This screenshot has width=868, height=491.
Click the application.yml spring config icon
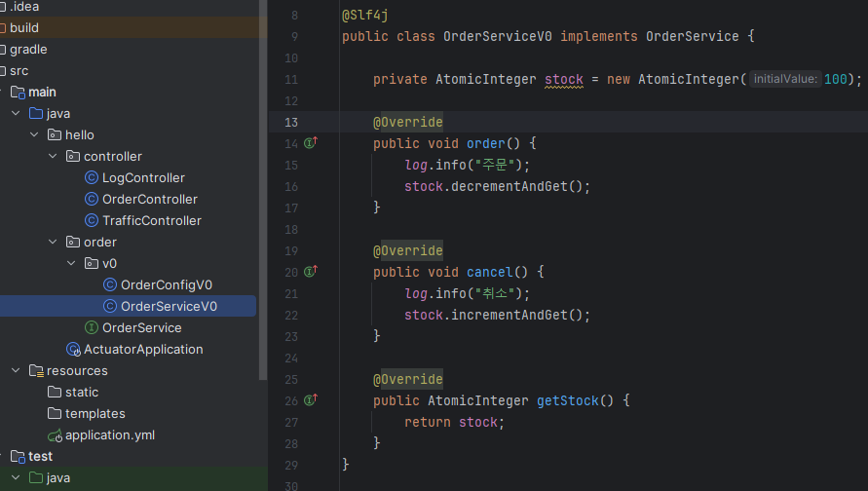pyautogui.click(x=55, y=435)
